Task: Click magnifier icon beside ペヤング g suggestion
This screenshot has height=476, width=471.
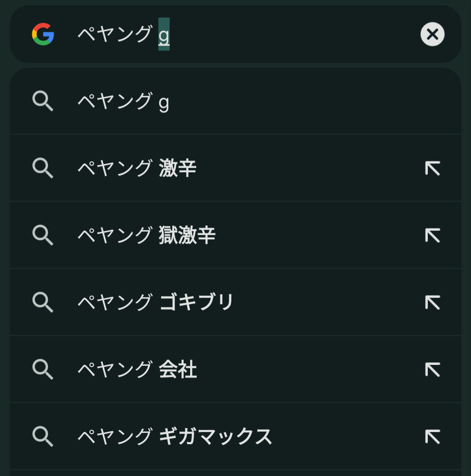Action: [x=43, y=101]
